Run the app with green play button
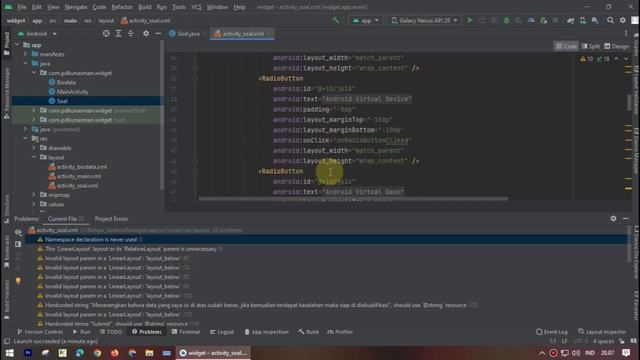 pos(470,20)
